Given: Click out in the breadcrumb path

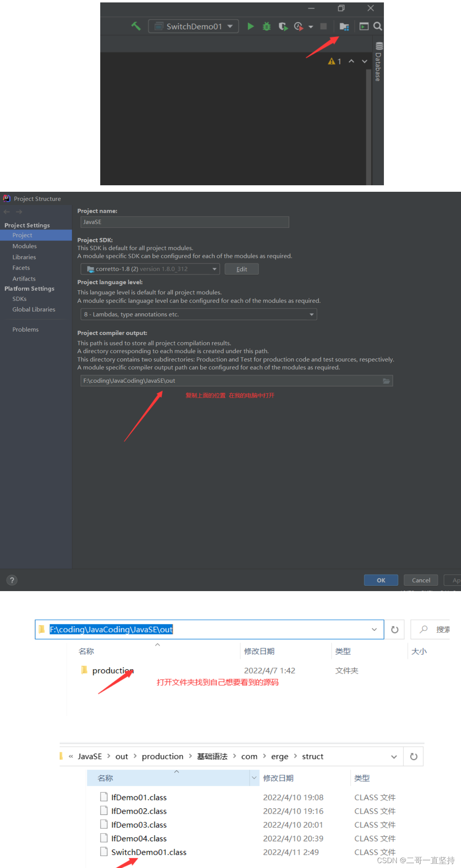Looking at the screenshot, I should tap(121, 756).
